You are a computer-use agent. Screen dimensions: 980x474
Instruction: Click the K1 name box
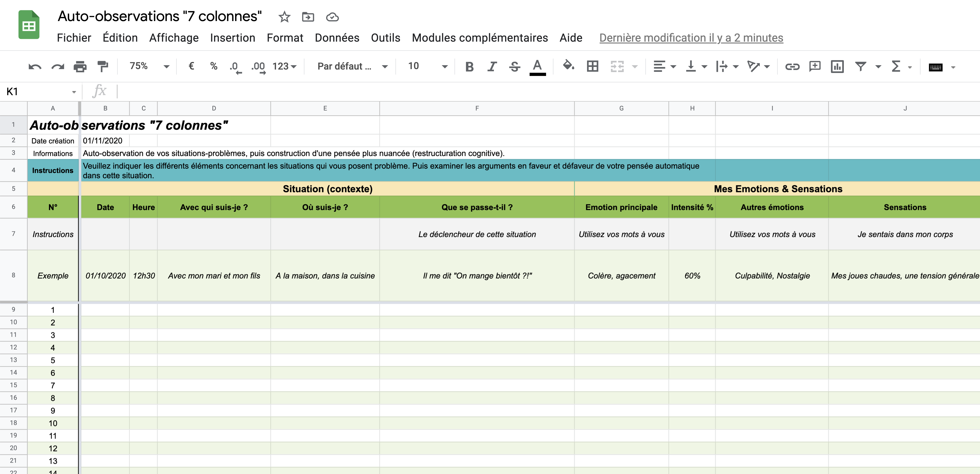(41, 92)
